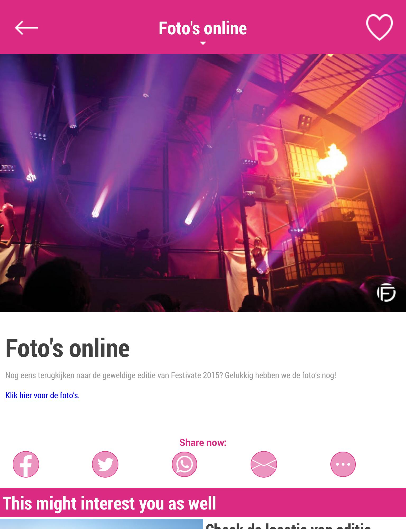
Task: Click the 'Share now:' label
Action: click(203, 443)
